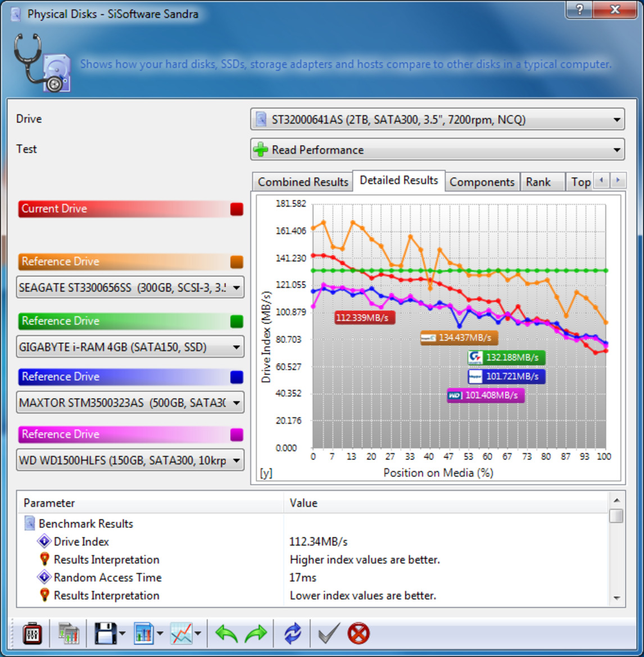Image resolution: width=644 pixels, height=657 pixels.
Task: Click the lightbulb icon beside 'Lower index values'
Action: [x=44, y=595]
